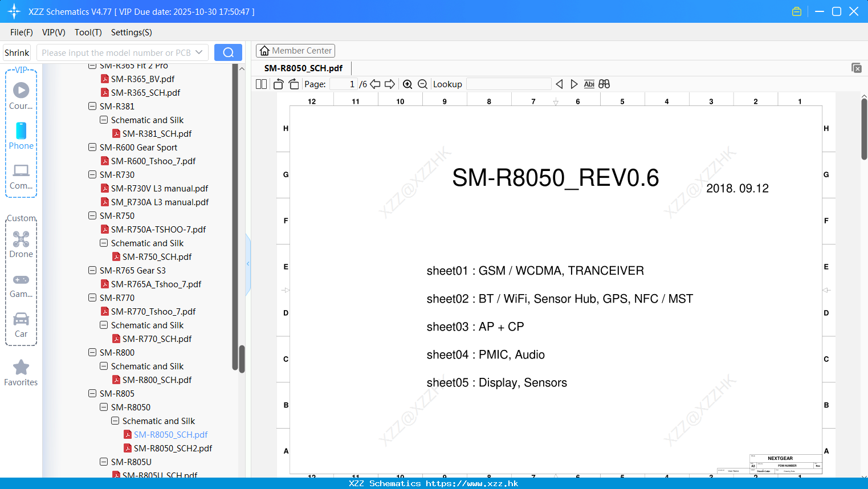Zoom in on the PDF
868x489 pixels.
407,84
